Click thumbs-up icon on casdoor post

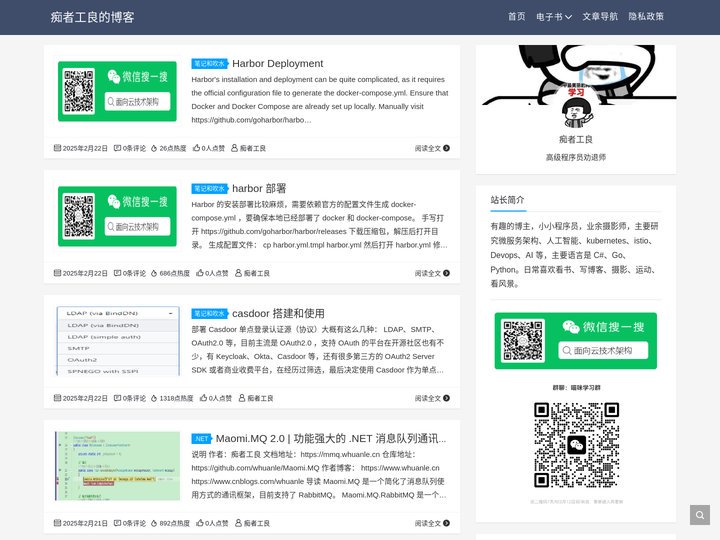(x=203, y=398)
